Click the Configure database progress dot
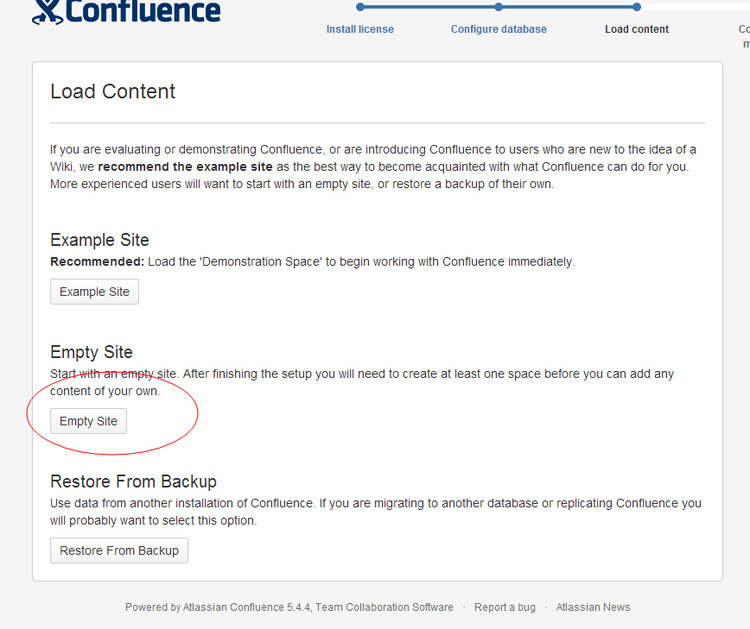 [x=498, y=7]
